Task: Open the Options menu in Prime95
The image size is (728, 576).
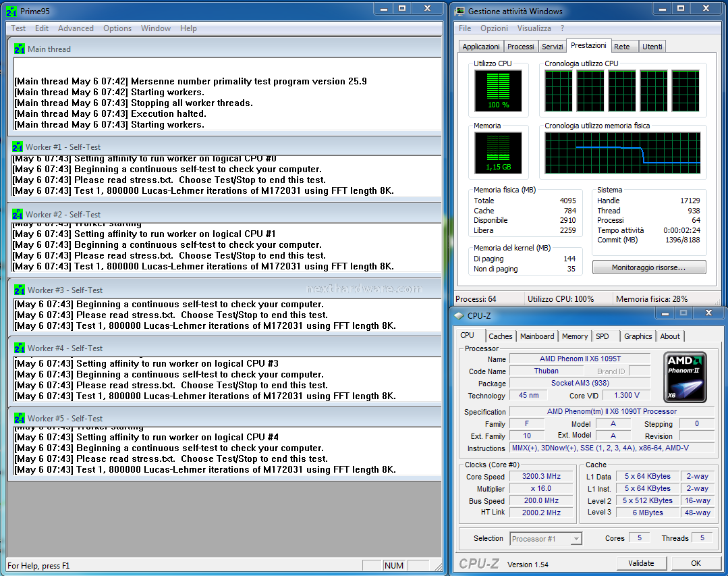Action: click(x=117, y=28)
